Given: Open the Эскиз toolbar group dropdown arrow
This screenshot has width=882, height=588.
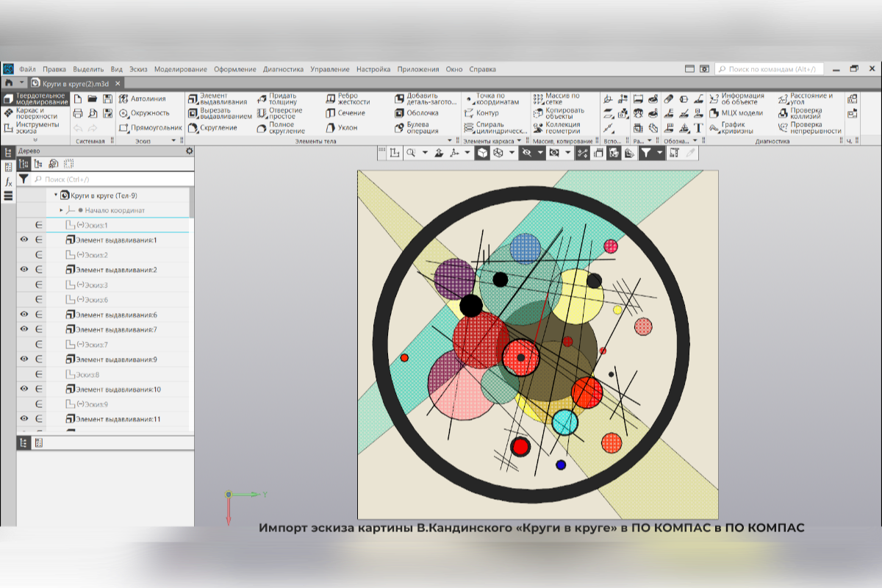Looking at the screenshot, I should click(174, 140).
